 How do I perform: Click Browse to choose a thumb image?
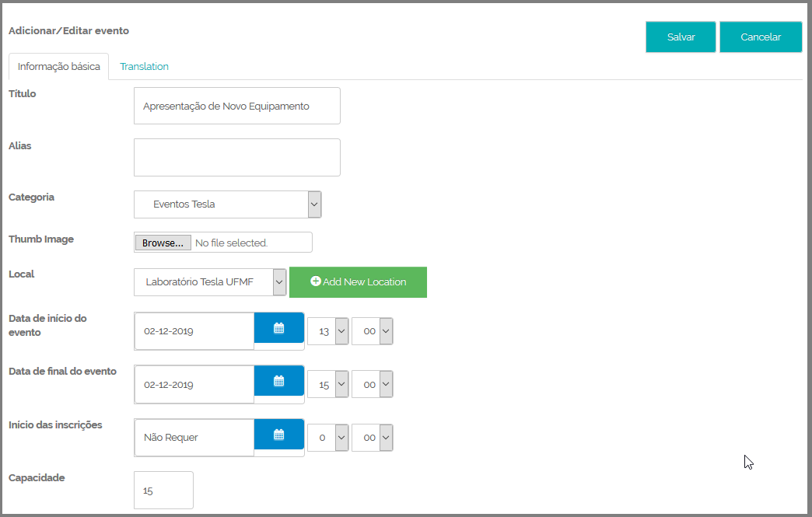pos(163,243)
